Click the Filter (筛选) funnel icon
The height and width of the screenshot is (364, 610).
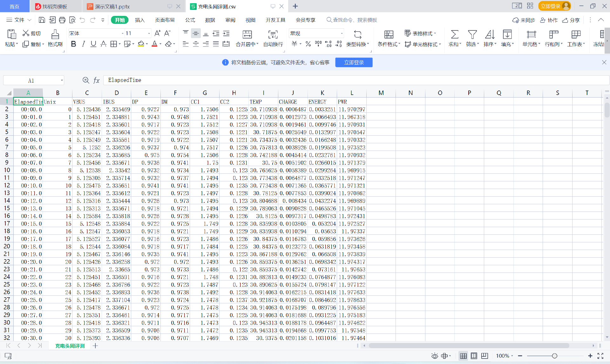tap(472, 34)
